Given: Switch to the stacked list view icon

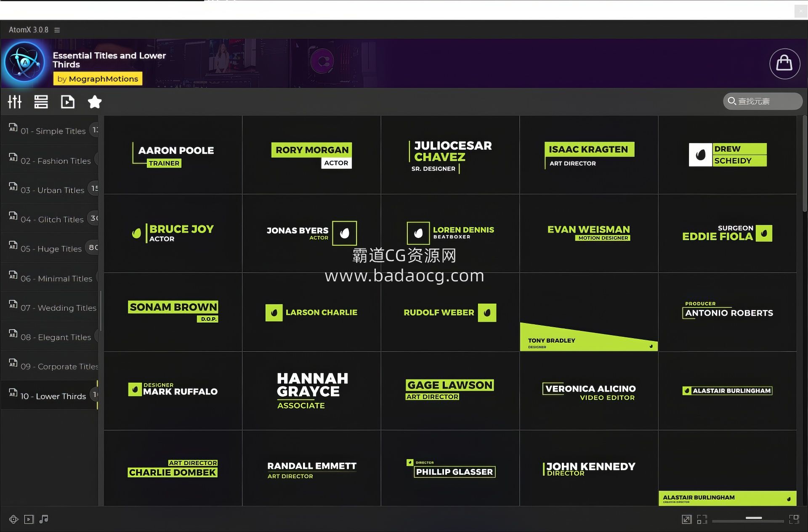Looking at the screenshot, I should 41,102.
